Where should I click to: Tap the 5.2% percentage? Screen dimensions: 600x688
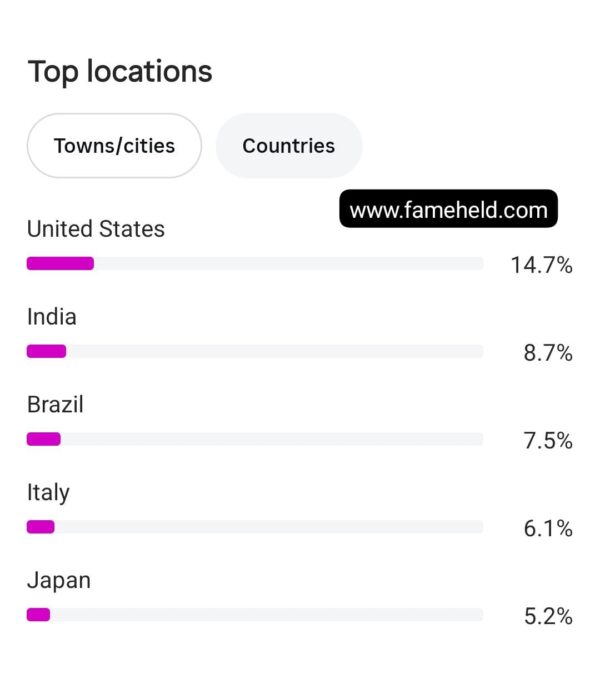click(548, 616)
